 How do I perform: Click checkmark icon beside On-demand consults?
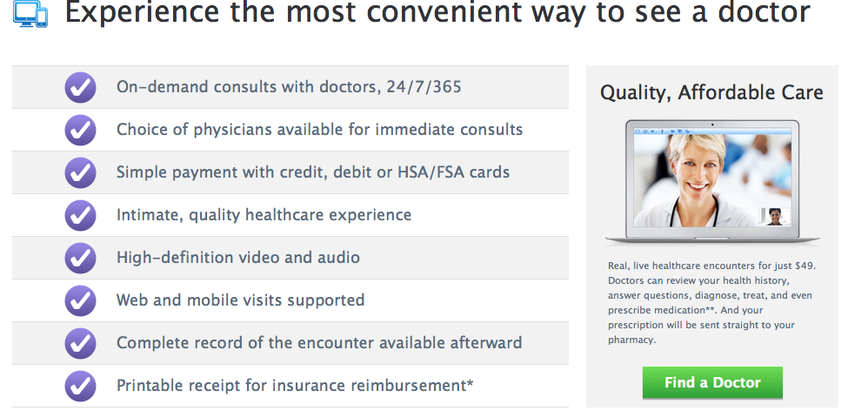click(x=80, y=88)
